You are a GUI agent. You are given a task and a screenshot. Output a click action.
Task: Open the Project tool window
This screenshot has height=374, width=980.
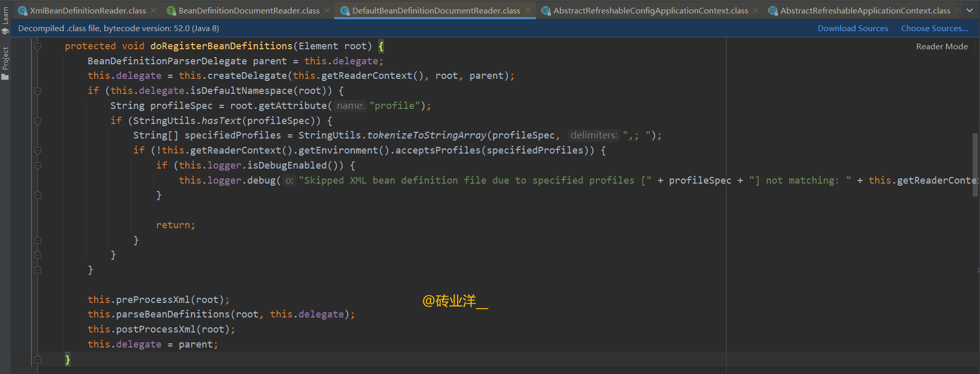coord(5,63)
